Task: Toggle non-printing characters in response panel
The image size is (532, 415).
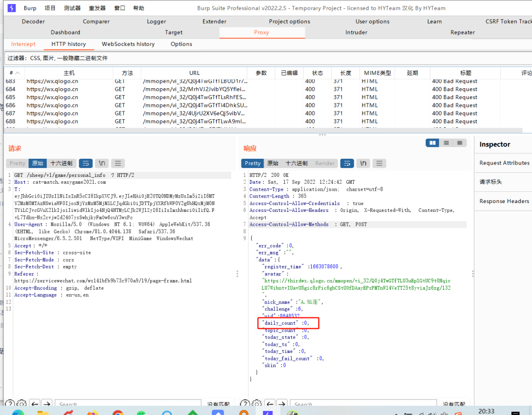Action: point(363,163)
